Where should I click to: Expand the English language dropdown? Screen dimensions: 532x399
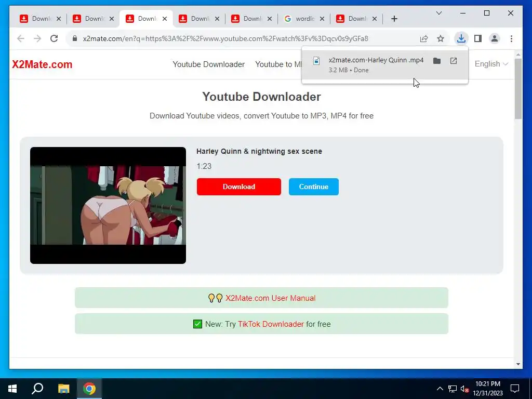[x=491, y=64]
